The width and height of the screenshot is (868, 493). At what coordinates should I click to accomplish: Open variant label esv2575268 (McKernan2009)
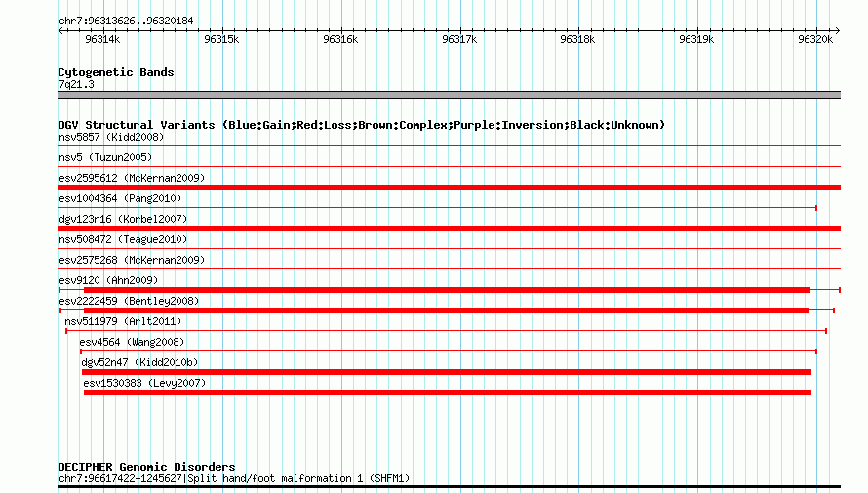[132, 260]
